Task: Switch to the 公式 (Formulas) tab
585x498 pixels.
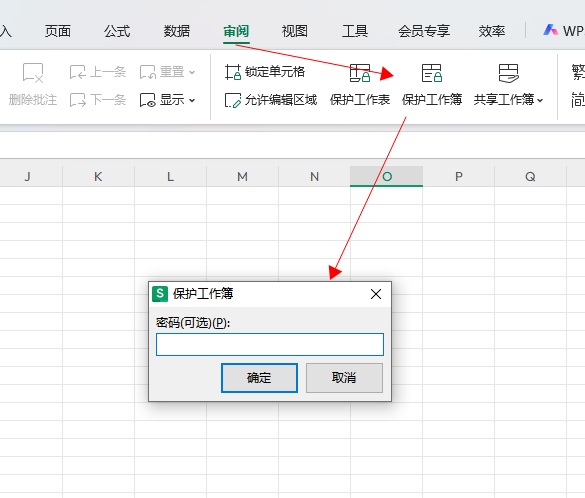Action: coord(117,31)
